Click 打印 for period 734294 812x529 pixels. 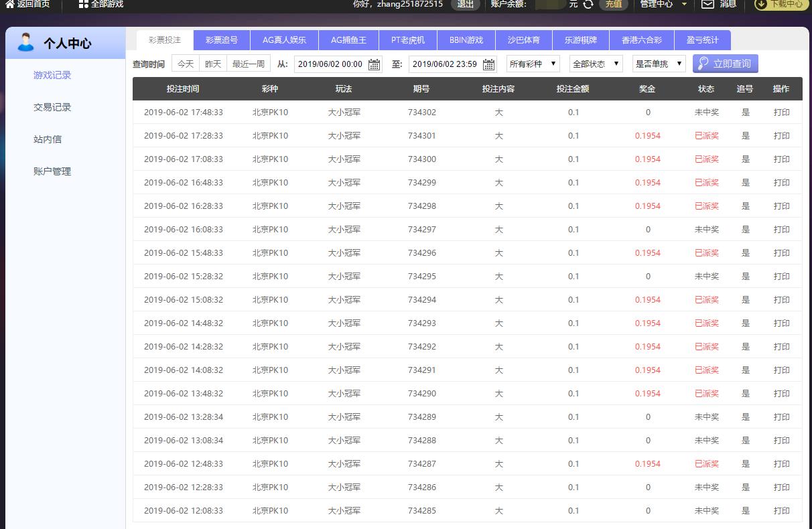(782, 300)
